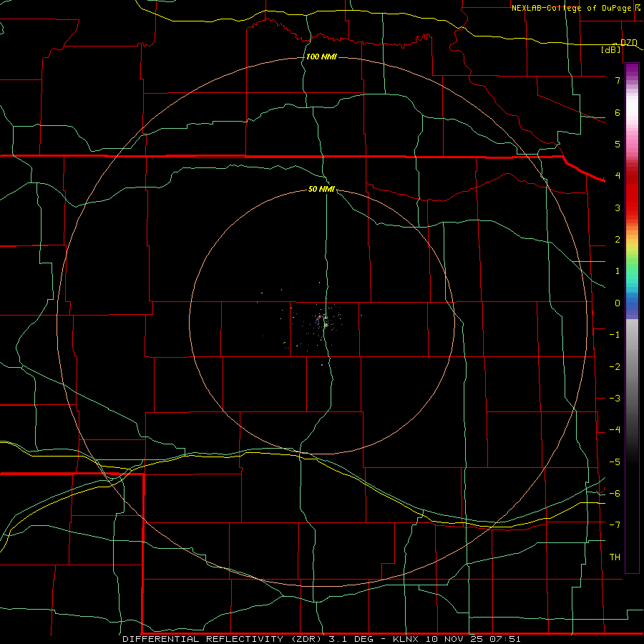
Task: Click the KLNX 10 NOV 25 07:51 timestamp
Action: pos(457,639)
